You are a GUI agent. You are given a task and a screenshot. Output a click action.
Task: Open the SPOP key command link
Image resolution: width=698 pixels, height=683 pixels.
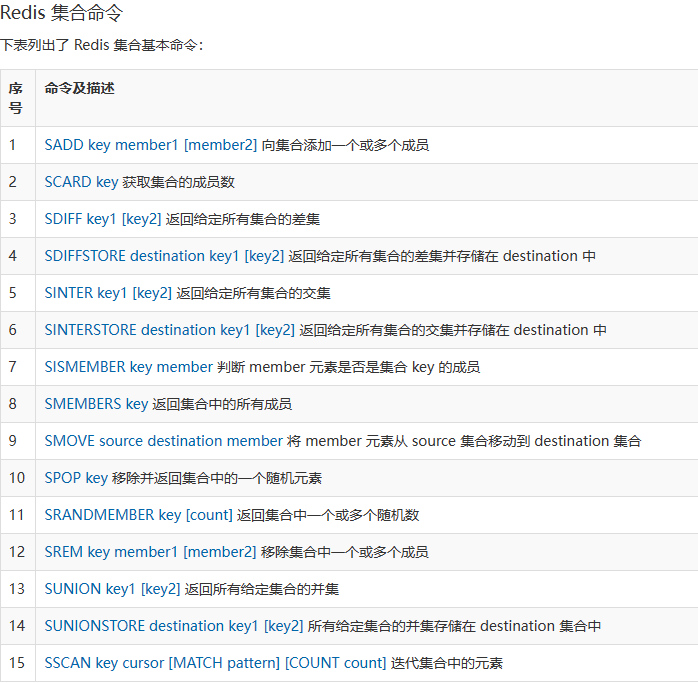click(x=76, y=478)
